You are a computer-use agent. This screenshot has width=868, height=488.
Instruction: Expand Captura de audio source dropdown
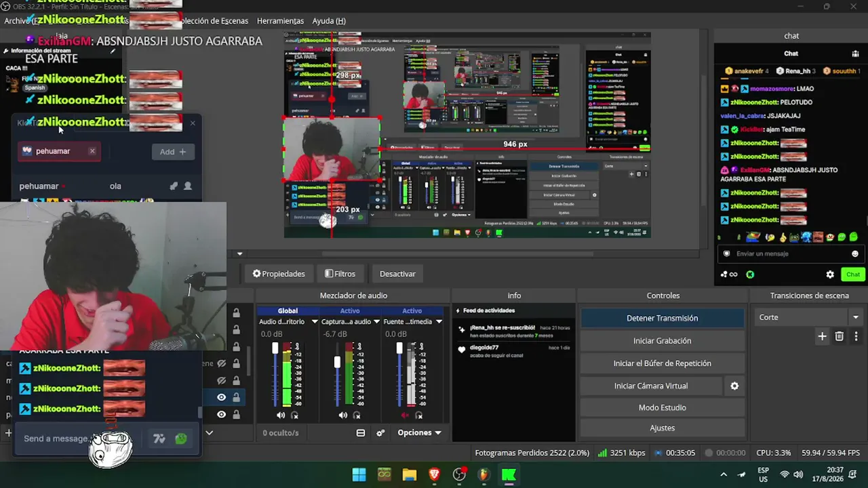coord(376,322)
